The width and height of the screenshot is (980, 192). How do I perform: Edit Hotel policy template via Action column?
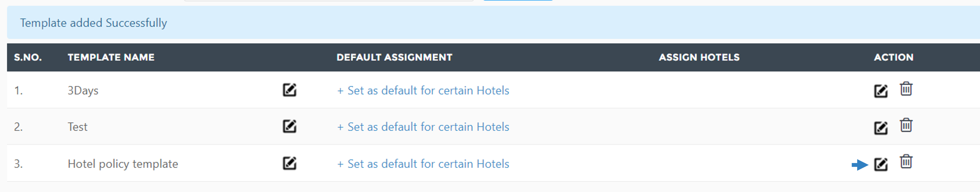[x=881, y=164]
